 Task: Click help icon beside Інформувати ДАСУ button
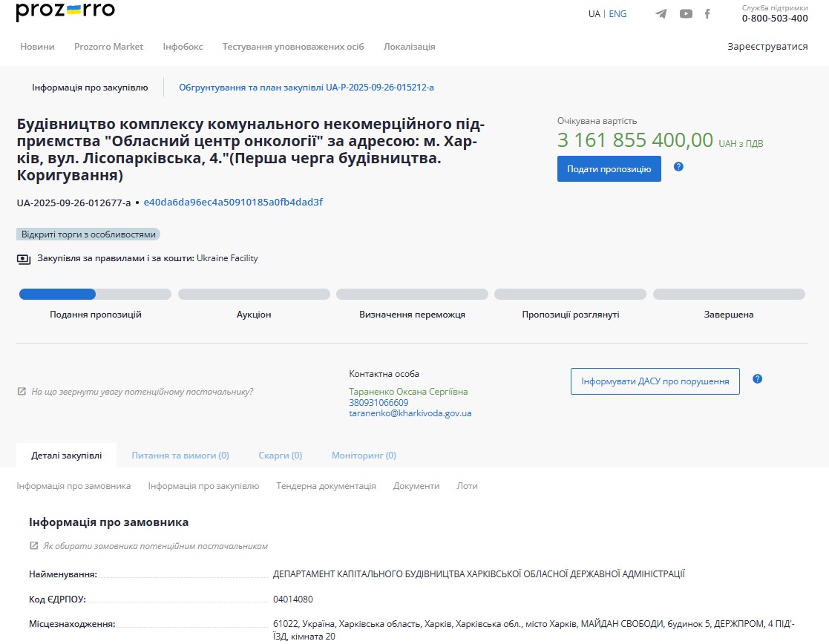757,379
